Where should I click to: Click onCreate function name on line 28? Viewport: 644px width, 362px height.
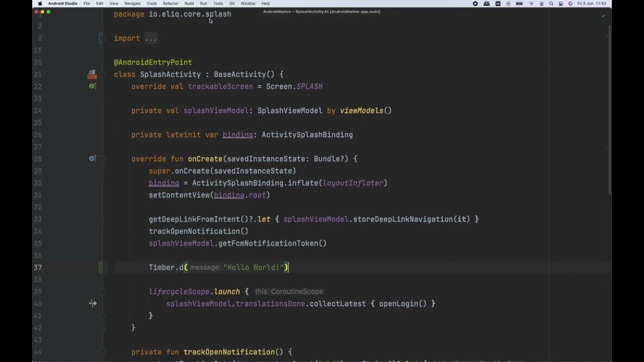pos(205,159)
